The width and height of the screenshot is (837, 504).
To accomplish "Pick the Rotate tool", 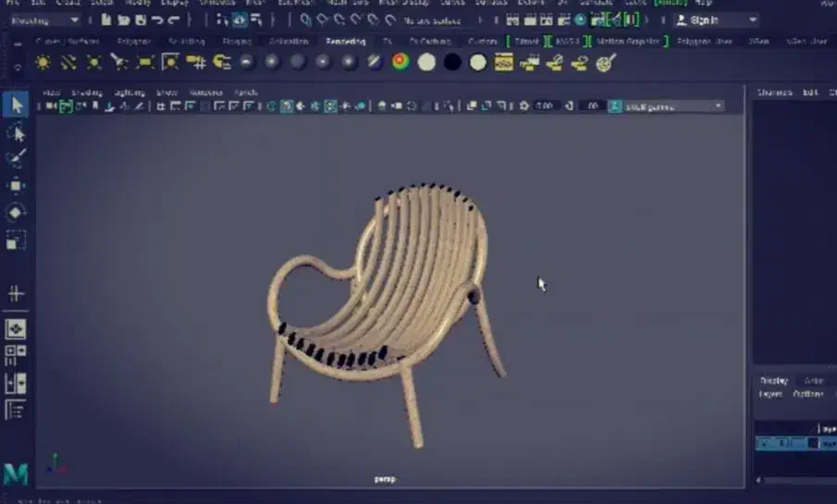I will coord(17,213).
